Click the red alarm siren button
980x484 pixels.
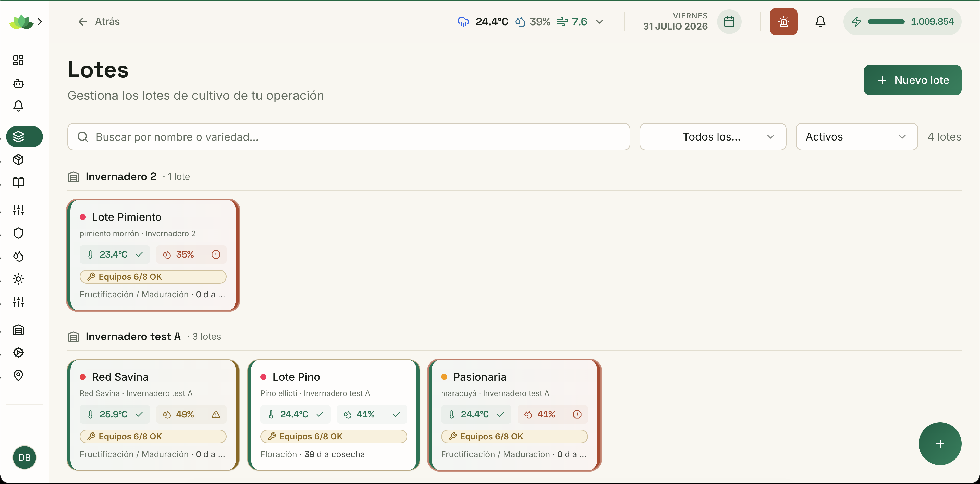pos(783,22)
